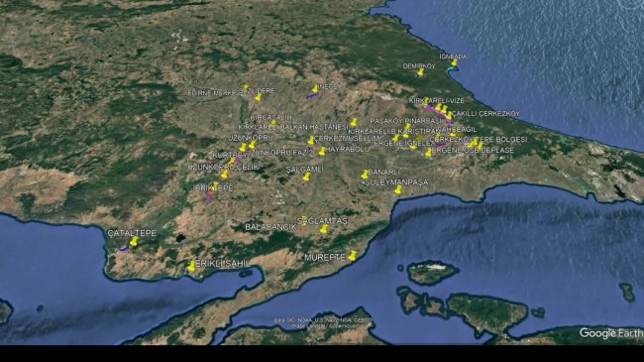
Task: Select the UZUNKÖPRÜ ÇELİK yellow pushpin
Action: click(224, 175)
